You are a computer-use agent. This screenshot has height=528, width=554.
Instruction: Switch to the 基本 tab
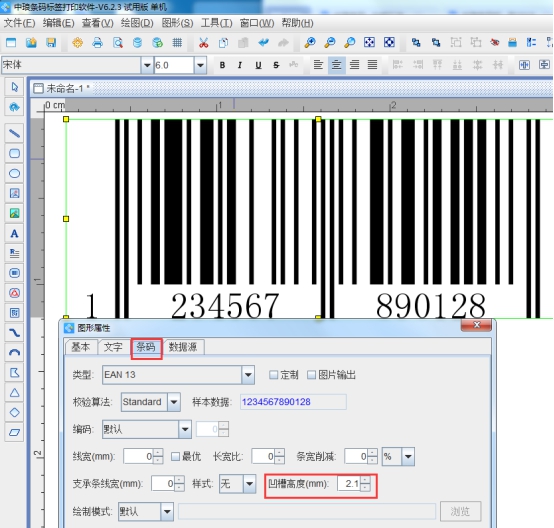click(81, 347)
